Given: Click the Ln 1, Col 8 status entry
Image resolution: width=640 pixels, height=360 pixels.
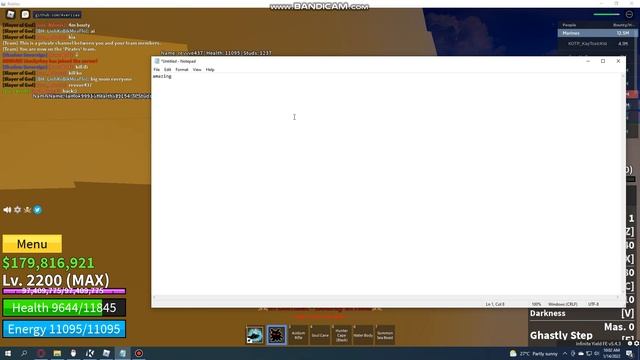Looking at the screenshot, I should coord(495,304).
